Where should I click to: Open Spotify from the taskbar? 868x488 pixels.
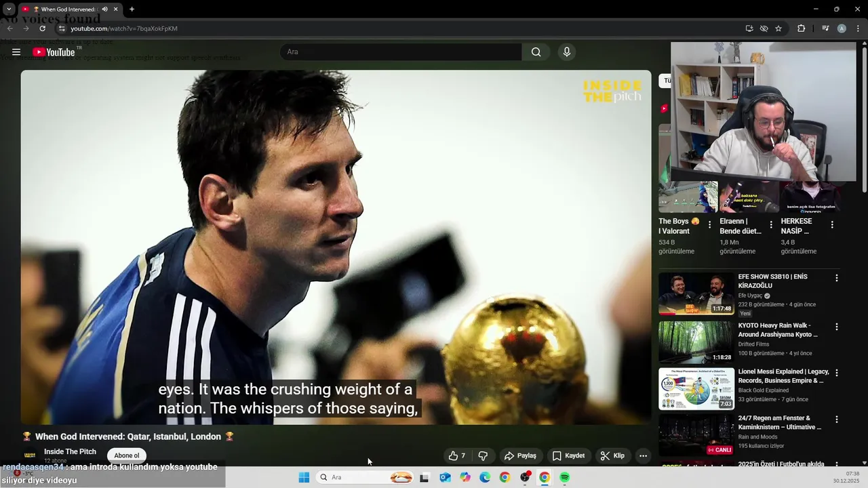[x=565, y=477]
